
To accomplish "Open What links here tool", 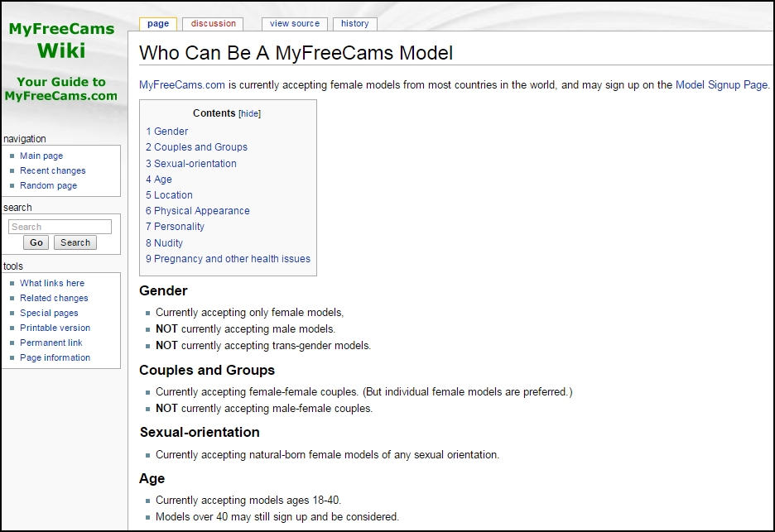I will point(52,284).
